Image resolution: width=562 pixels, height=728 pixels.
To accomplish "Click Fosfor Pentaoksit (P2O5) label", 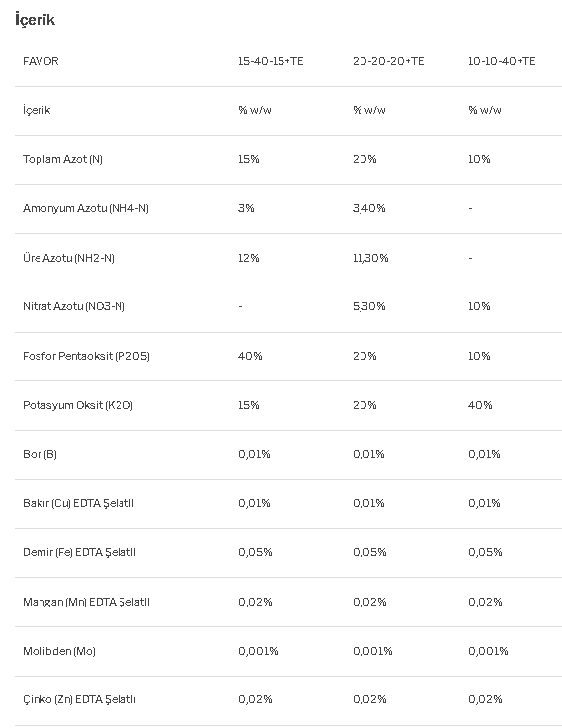I will [86, 356].
